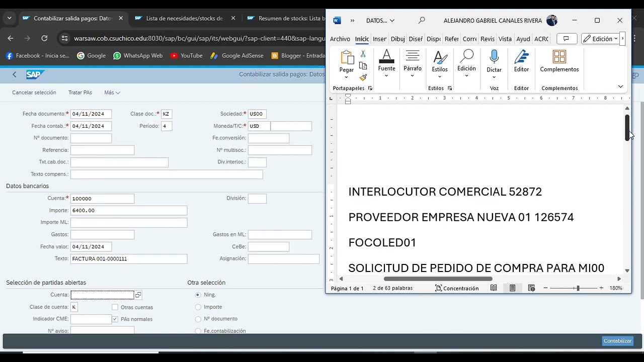Screen dimensions: 644x362
Task: Select the Ning. radio option
Action: pyautogui.click(x=198, y=295)
